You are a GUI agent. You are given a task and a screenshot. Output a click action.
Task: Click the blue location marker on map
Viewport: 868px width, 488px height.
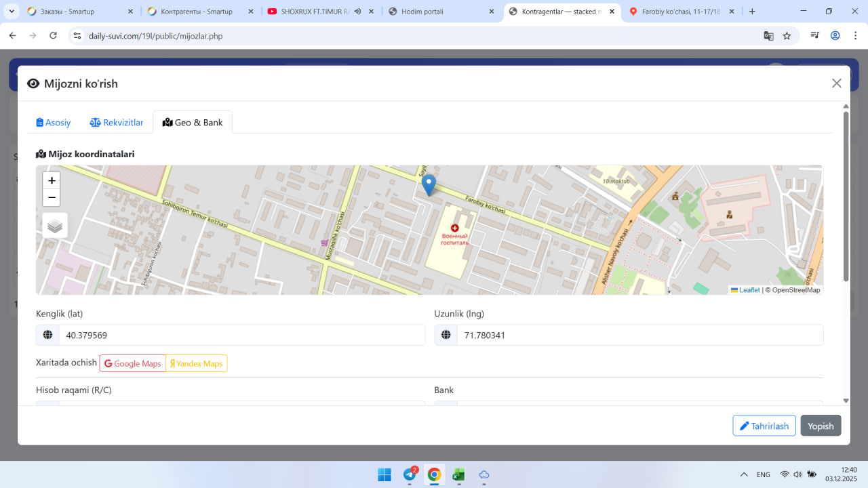click(x=429, y=185)
